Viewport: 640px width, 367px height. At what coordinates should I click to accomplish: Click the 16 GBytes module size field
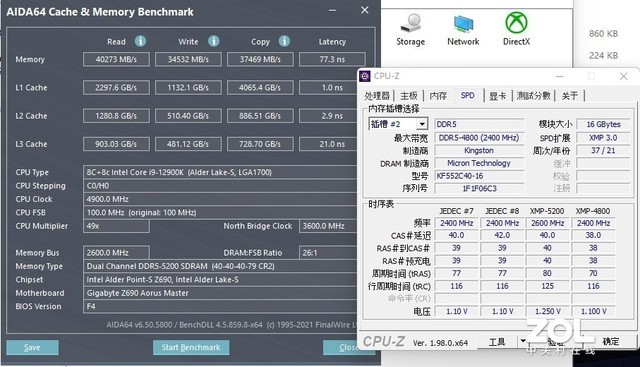tap(603, 124)
